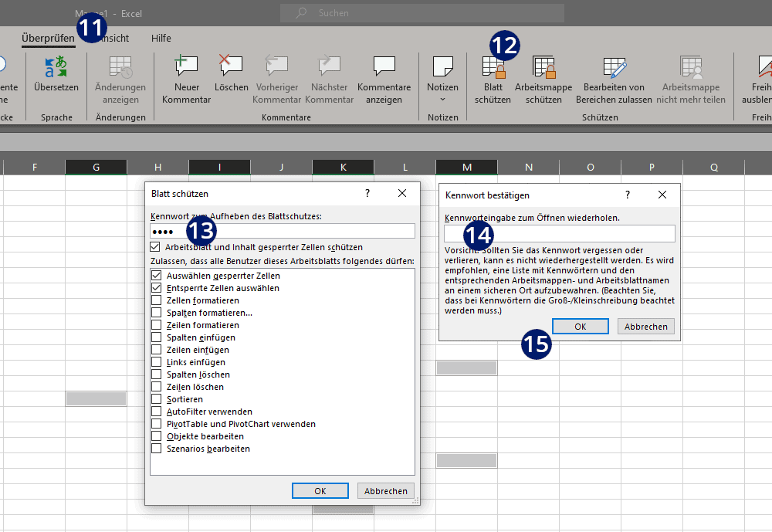Click Kommentare anzeigen icon
Image resolution: width=772 pixels, height=532 pixels.
[384, 66]
